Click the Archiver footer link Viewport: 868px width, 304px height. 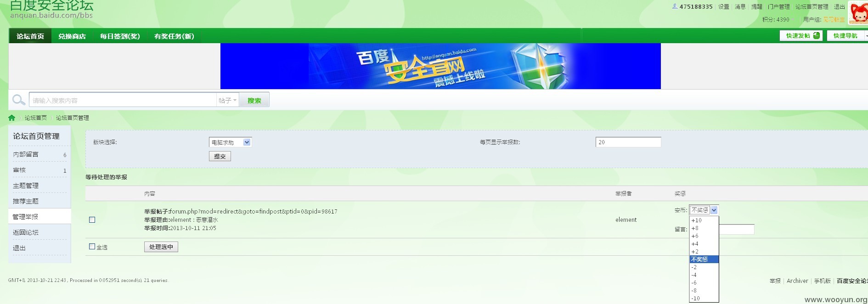tap(797, 281)
